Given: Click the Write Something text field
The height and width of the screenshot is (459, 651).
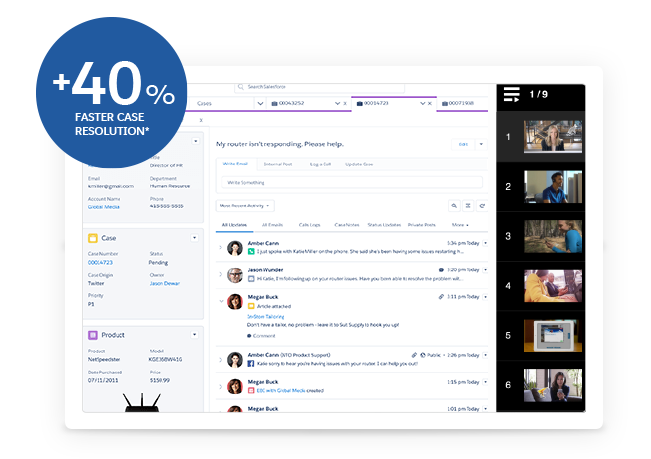Looking at the screenshot, I should tap(350, 182).
